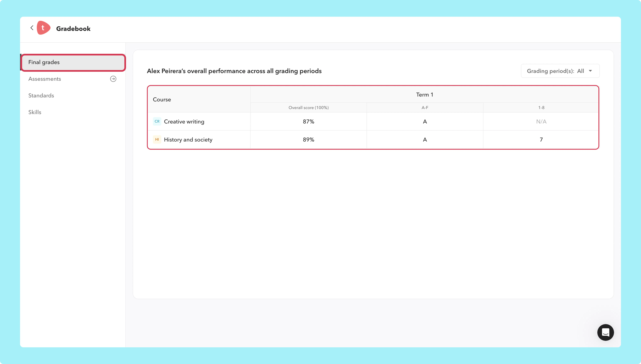Click the Gradebook title text
The image size is (641, 364).
click(73, 29)
